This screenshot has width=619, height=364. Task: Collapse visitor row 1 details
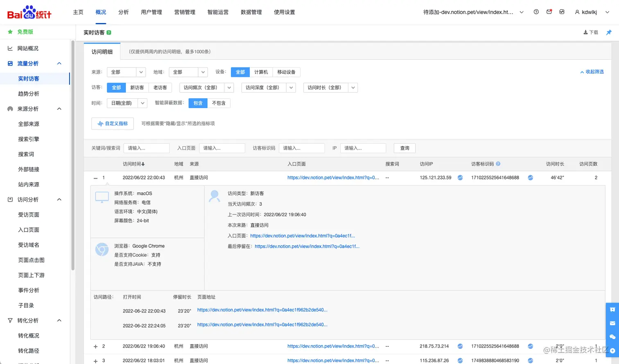[95, 178]
